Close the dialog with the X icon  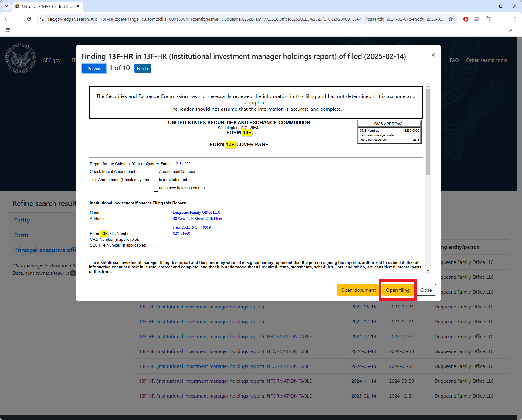pos(433,55)
